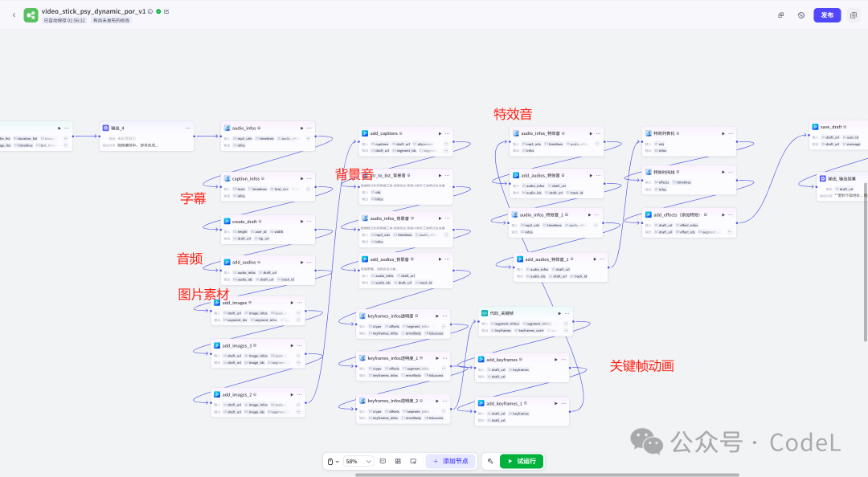Click the 特效列表化 node icon

click(649, 133)
